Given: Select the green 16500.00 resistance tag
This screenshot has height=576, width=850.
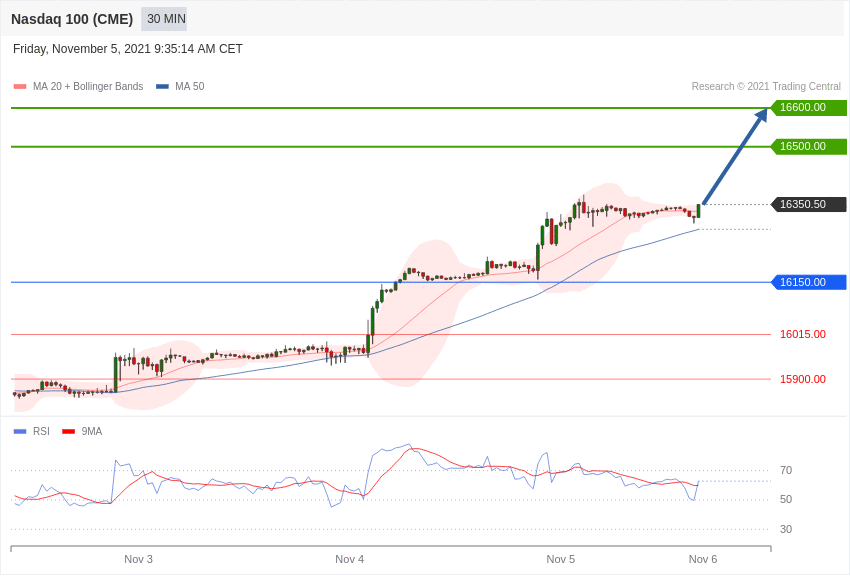Looking at the screenshot, I should (808, 147).
